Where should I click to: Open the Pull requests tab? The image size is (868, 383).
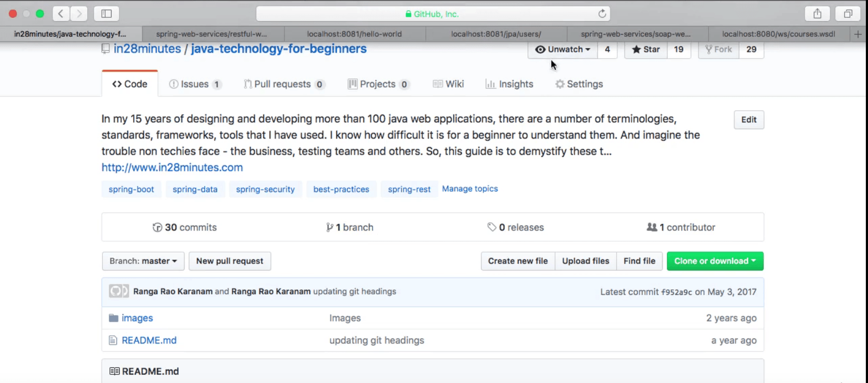[284, 84]
